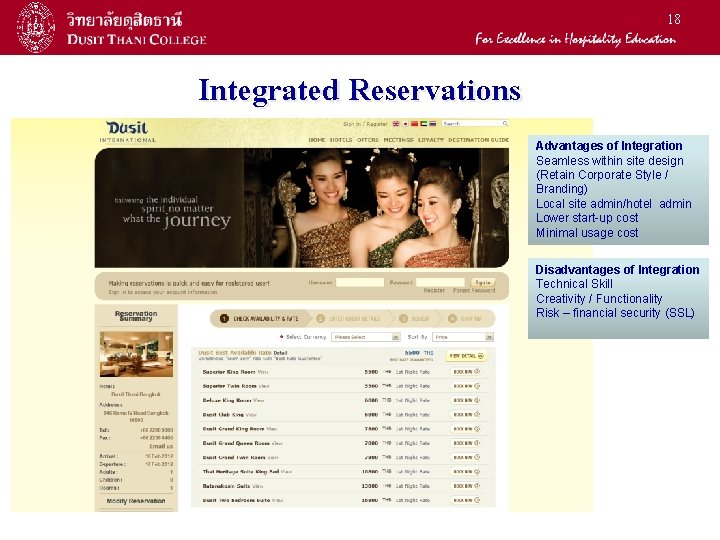
Task: Open the DESTINATION GUIDE menu
Action: (x=478, y=140)
